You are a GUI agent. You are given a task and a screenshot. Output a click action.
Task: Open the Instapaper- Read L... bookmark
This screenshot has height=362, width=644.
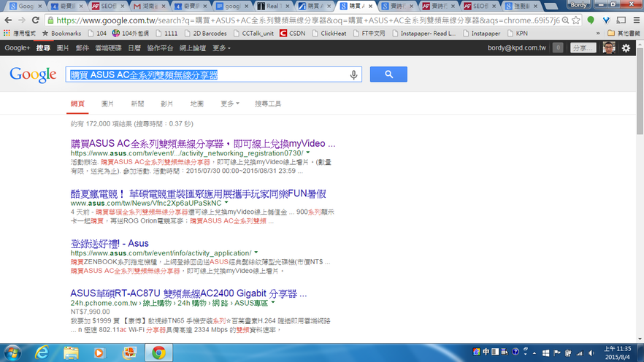pos(424,34)
